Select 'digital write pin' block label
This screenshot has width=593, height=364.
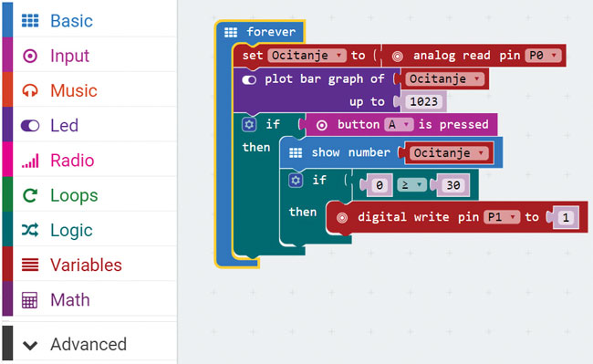[418, 217]
